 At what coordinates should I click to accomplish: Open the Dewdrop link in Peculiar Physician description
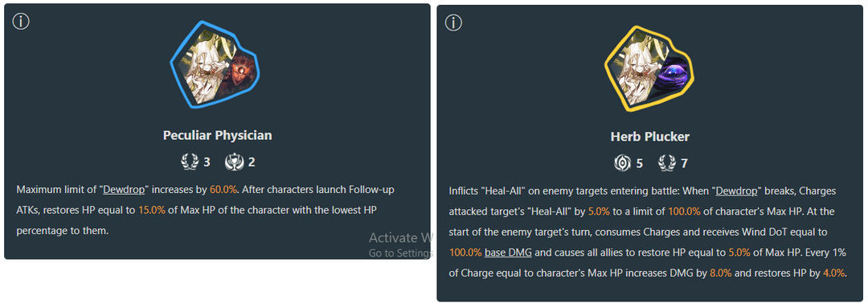pyautogui.click(x=122, y=190)
